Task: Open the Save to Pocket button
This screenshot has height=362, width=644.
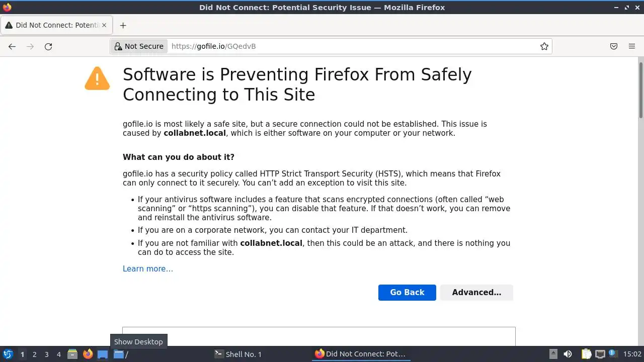Action: point(614,46)
